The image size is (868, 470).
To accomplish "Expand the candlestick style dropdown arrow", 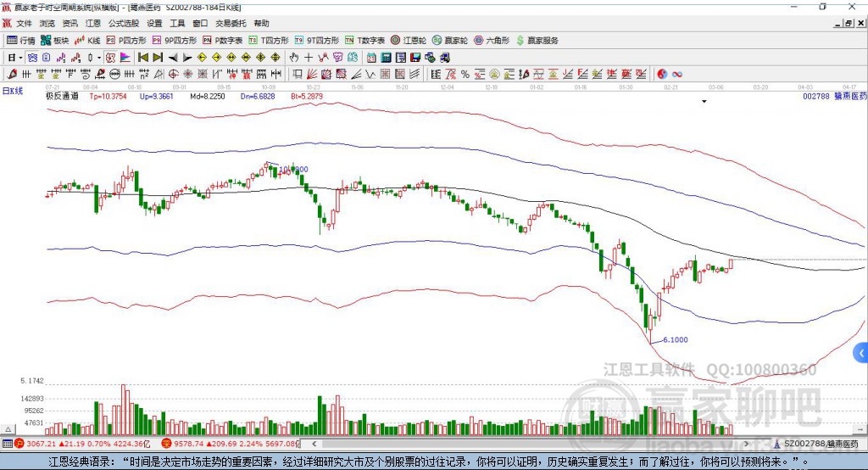I will pos(99,58).
